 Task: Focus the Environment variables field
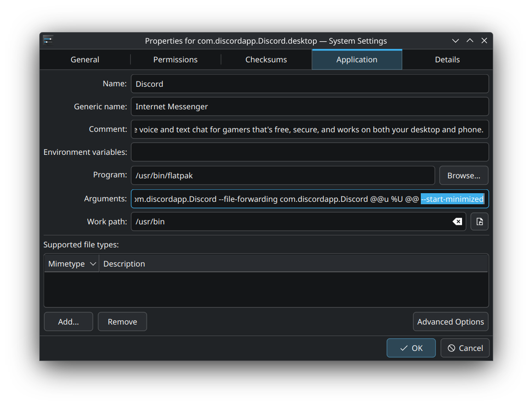pos(310,152)
